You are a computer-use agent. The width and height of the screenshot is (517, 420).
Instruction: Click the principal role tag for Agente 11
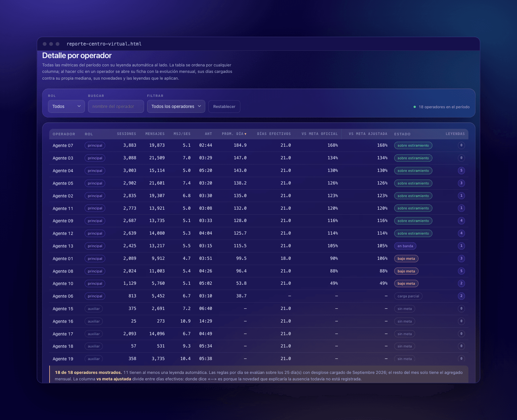coord(95,208)
